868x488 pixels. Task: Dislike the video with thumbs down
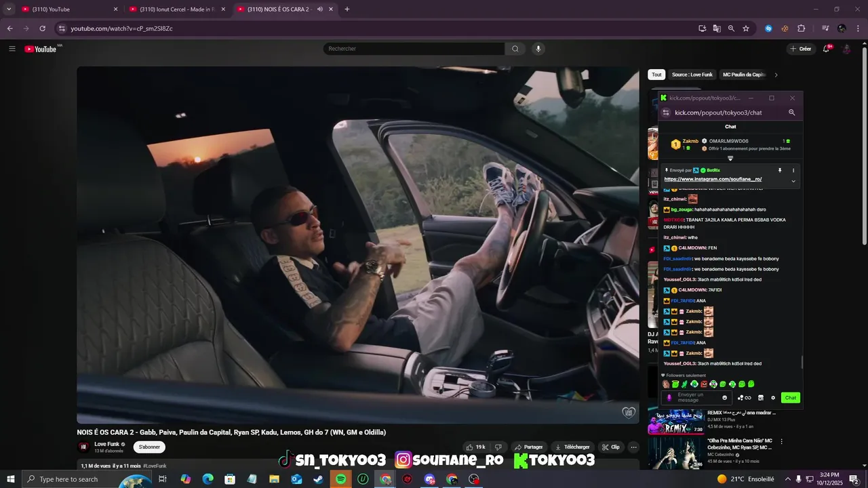[498, 447]
